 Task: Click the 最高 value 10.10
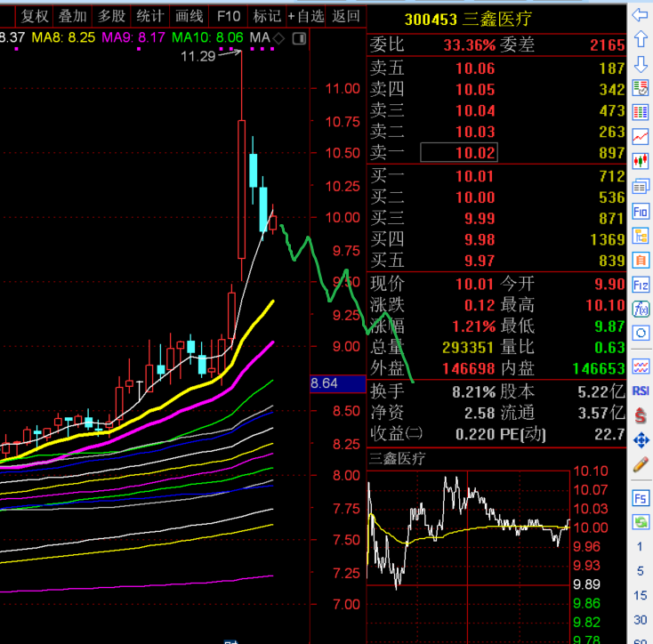pyautogui.click(x=606, y=305)
